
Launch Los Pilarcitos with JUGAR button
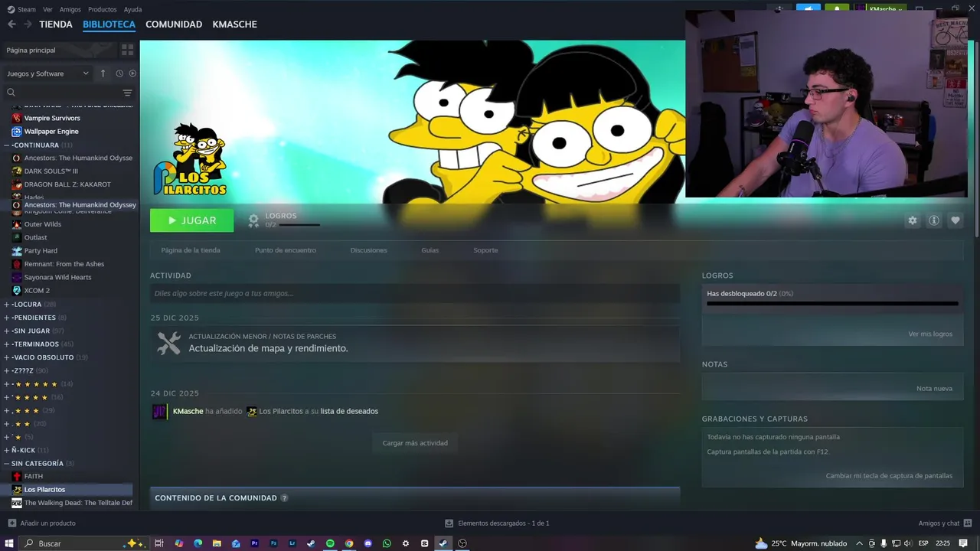click(x=192, y=220)
